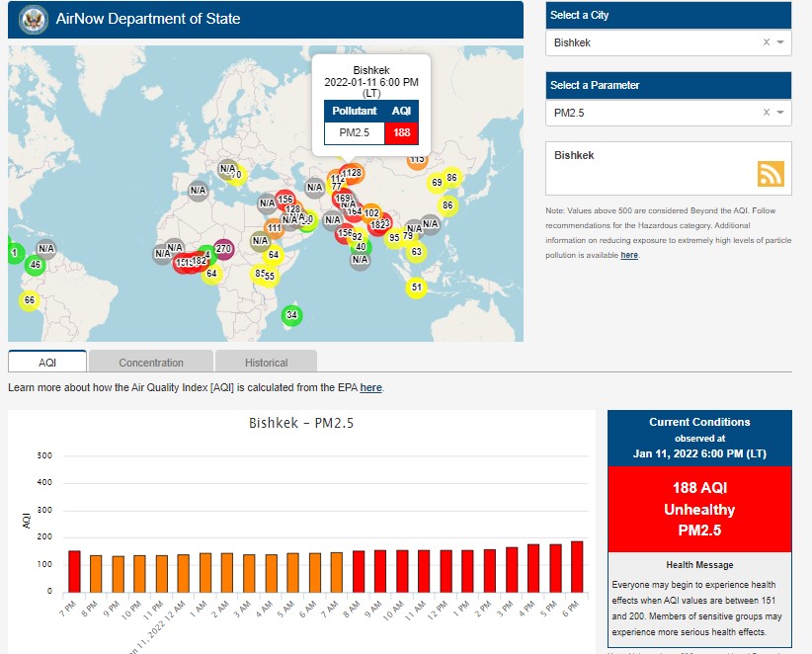The image size is (812, 654).
Task: Expand the Select a Parameter dropdown arrow
Action: (x=780, y=113)
